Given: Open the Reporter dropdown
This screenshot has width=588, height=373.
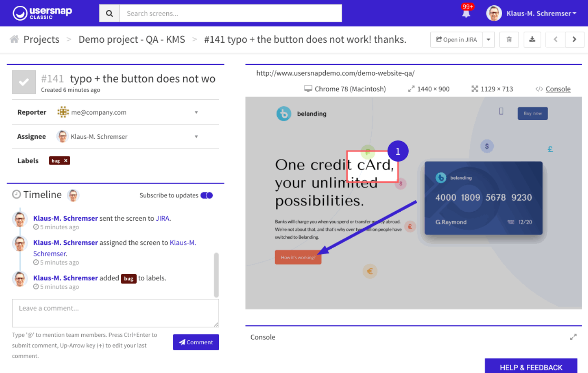Looking at the screenshot, I should pos(196,112).
